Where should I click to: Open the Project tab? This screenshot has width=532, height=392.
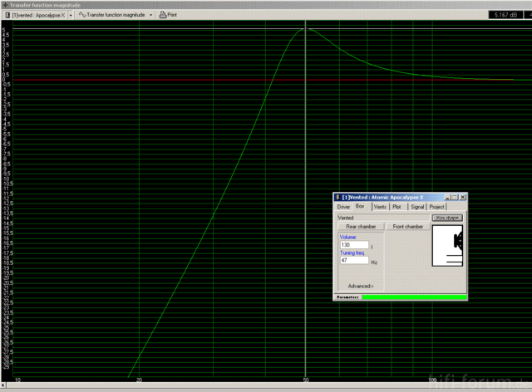tap(437, 206)
